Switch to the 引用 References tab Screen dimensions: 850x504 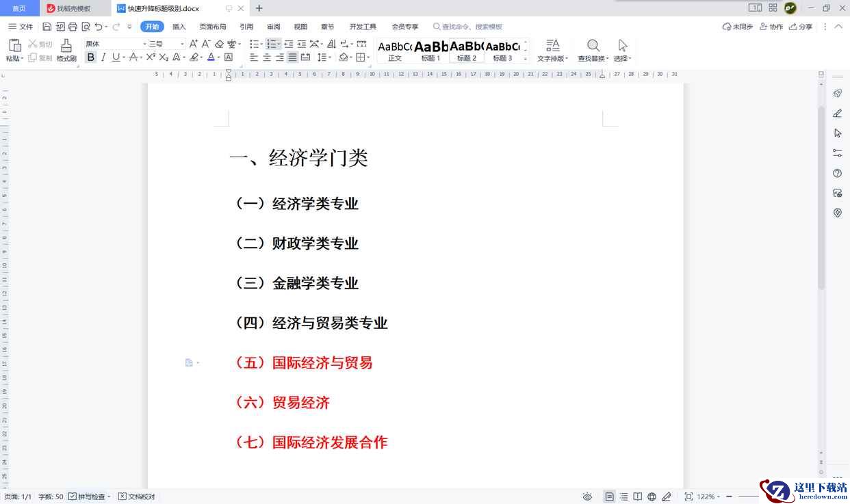tap(246, 27)
